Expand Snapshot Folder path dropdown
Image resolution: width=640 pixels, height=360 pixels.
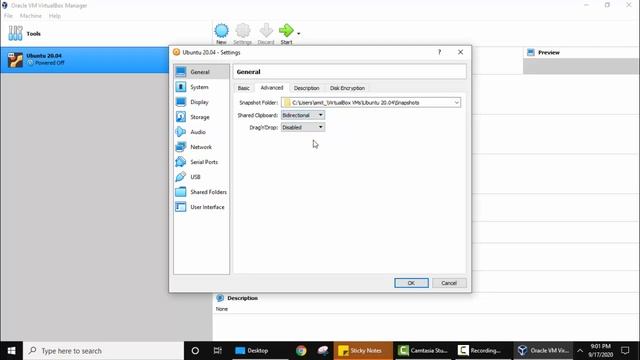[x=456, y=102]
